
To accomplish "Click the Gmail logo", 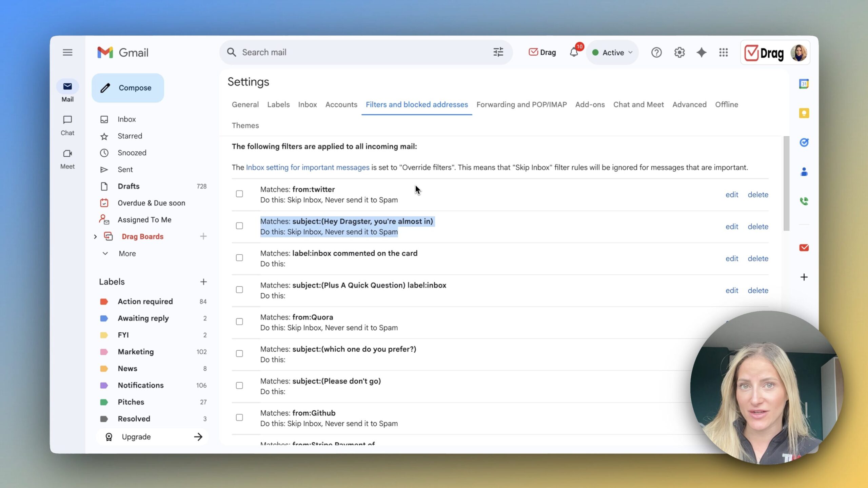I will point(123,52).
